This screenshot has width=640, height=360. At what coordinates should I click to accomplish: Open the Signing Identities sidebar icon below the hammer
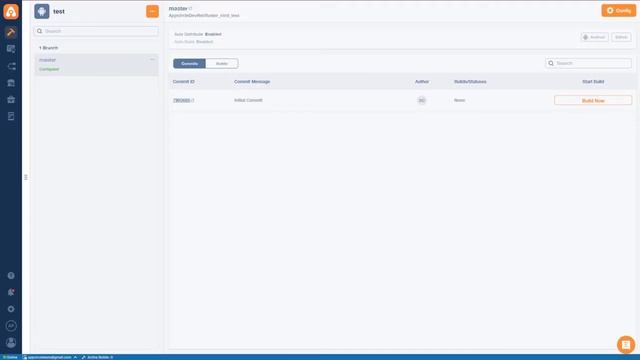click(x=11, y=49)
